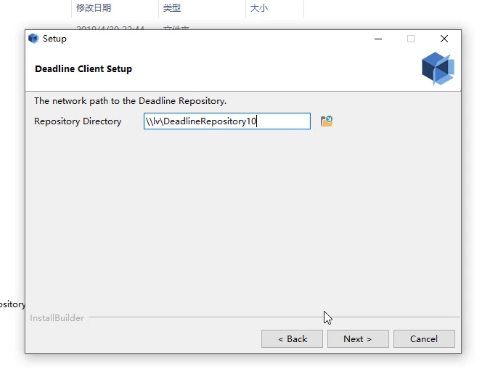Close the Setup window

coord(444,39)
